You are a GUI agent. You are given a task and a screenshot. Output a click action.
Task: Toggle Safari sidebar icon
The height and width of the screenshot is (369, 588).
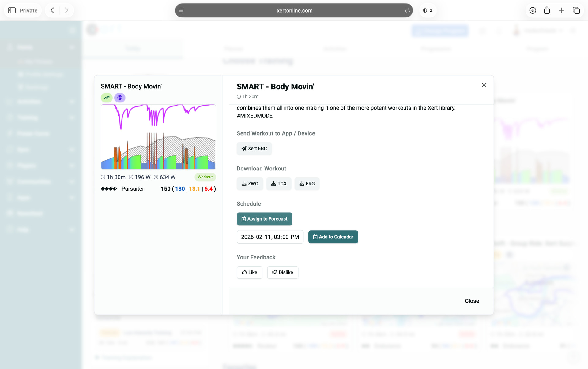tap(12, 10)
